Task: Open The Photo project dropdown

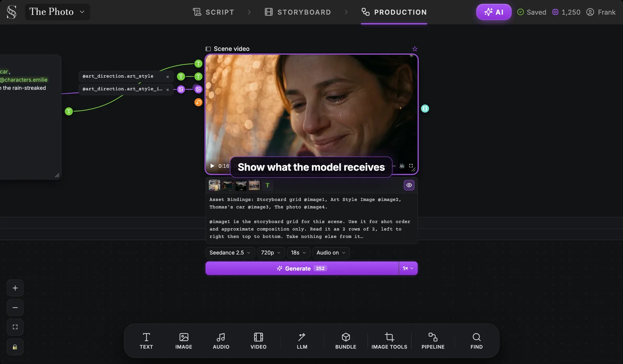Action: [x=58, y=12]
